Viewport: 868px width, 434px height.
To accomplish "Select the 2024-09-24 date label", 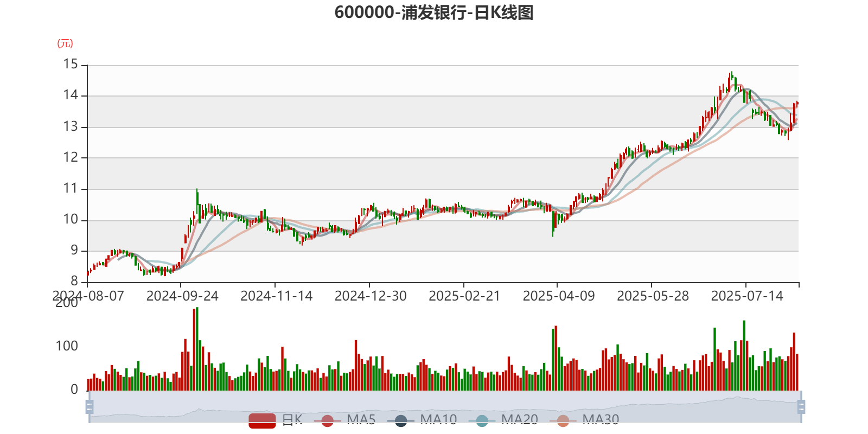I will click(x=182, y=296).
